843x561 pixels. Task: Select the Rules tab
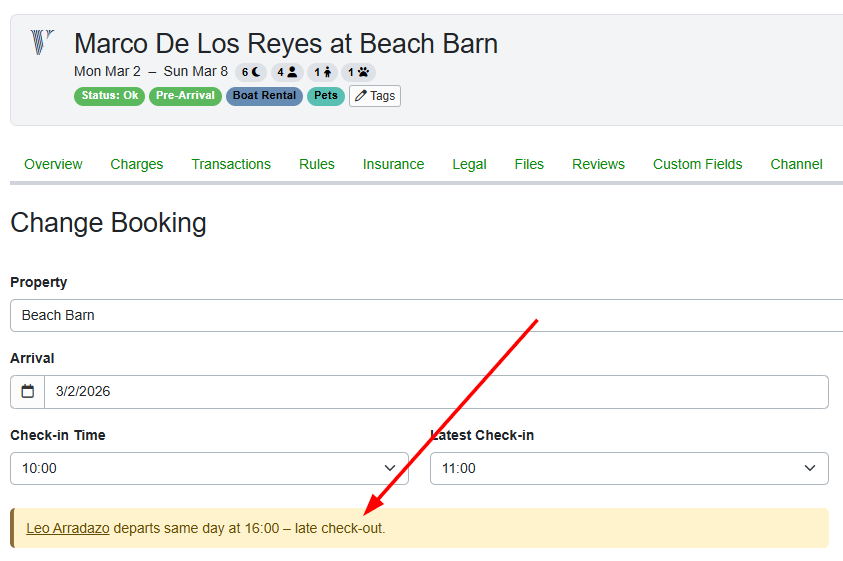coord(317,164)
